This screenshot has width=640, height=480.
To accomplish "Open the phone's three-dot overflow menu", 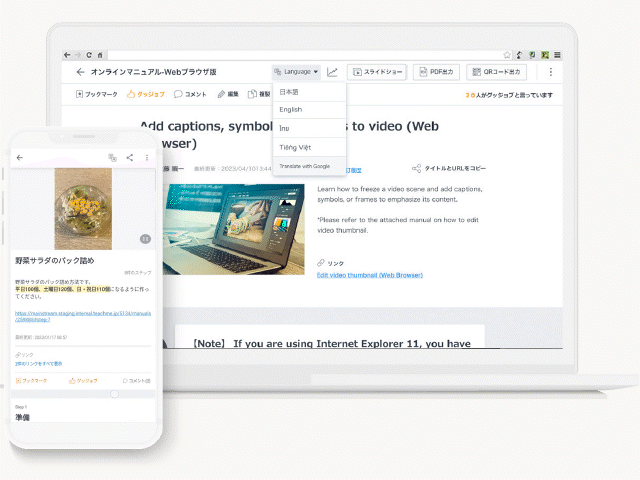I will click(147, 157).
